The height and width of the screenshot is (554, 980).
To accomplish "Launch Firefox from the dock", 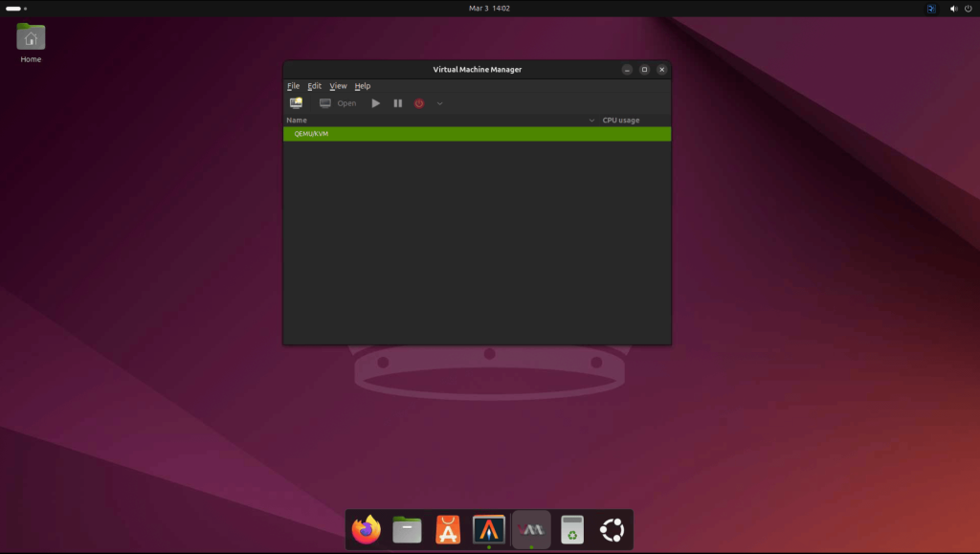I will (367, 530).
